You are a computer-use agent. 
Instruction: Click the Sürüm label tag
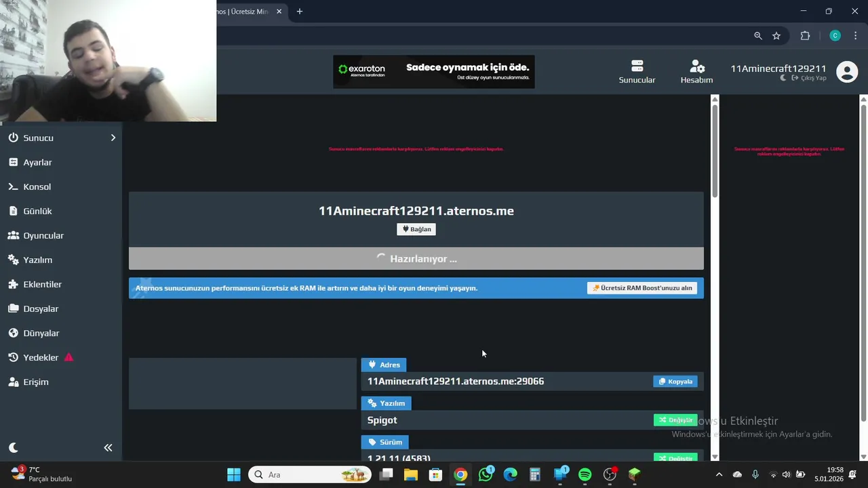click(384, 442)
